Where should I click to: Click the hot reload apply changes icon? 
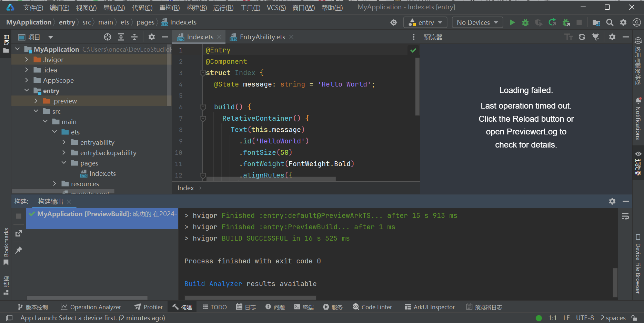pos(552,22)
